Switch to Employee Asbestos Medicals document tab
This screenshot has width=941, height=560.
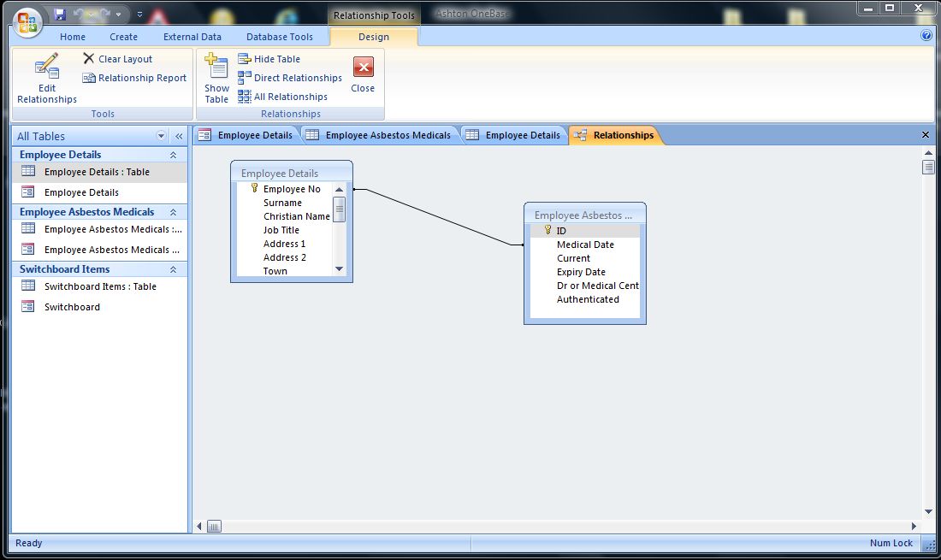379,135
